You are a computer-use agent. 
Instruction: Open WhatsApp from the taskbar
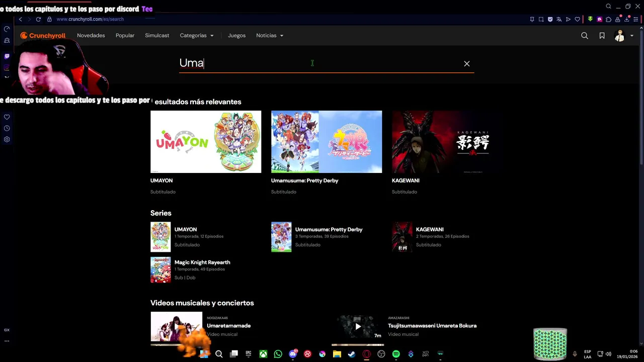click(x=278, y=354)
